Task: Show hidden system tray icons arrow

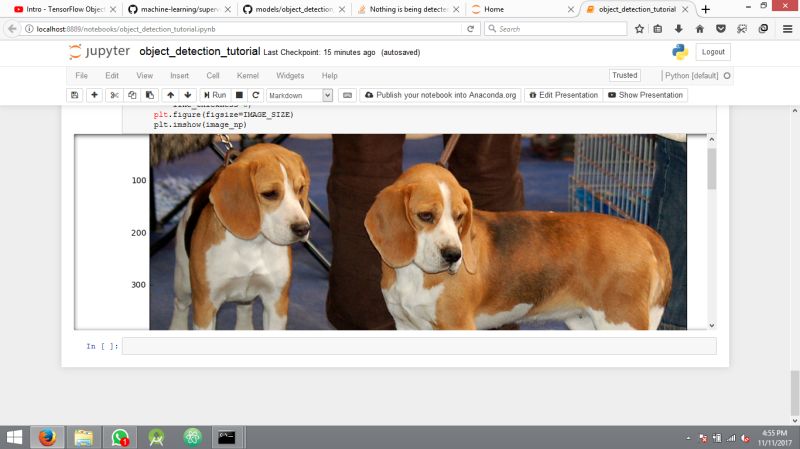Action: point(688,438)
